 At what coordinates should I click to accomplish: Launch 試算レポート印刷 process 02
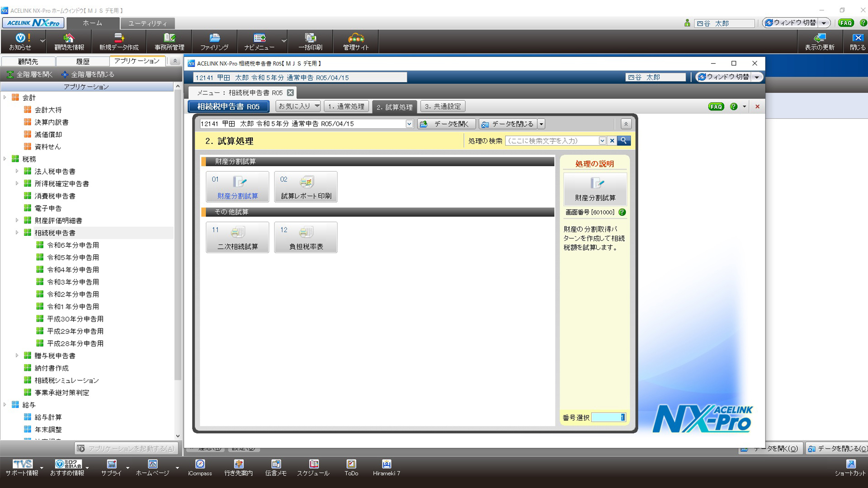[x=306, y=187]
